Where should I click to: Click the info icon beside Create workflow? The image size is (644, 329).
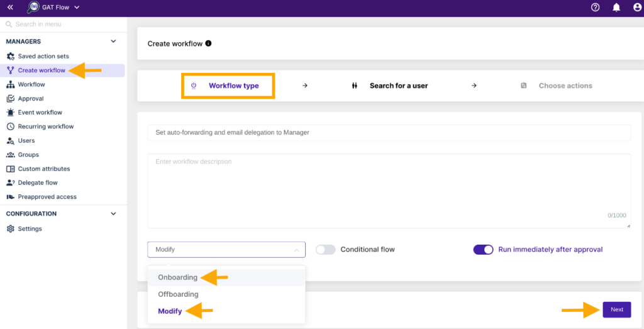click(208, 43)
